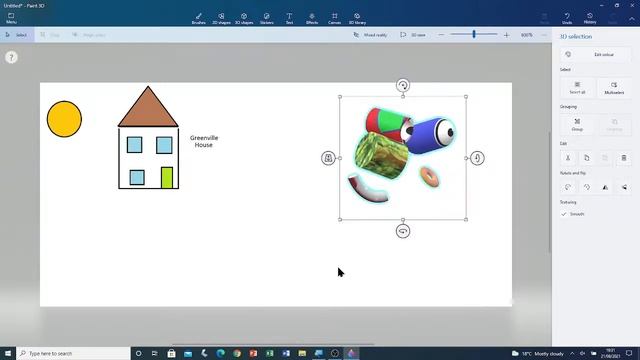The height and width of the screenshot is (360, 640).
Task: Click the Greenville House text label
Action: [x=204, y=141]
